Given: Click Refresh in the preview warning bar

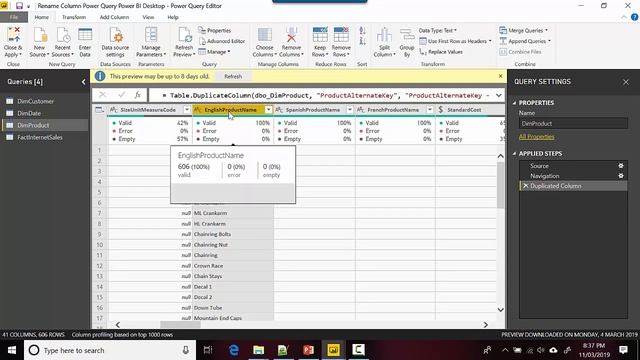Looking at the screenshot, I should point(233,76).
